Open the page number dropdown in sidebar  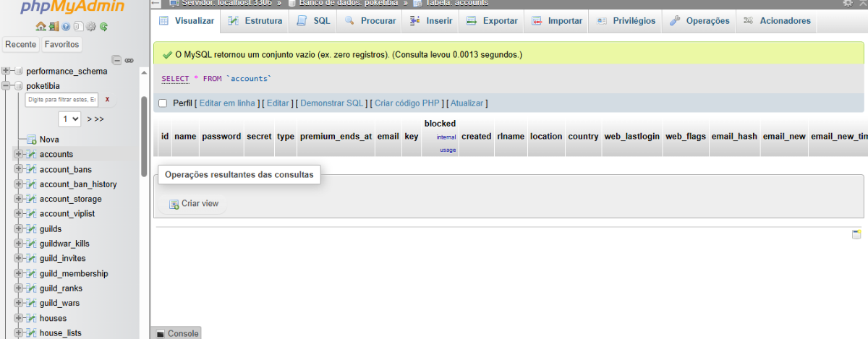(70, 119)
